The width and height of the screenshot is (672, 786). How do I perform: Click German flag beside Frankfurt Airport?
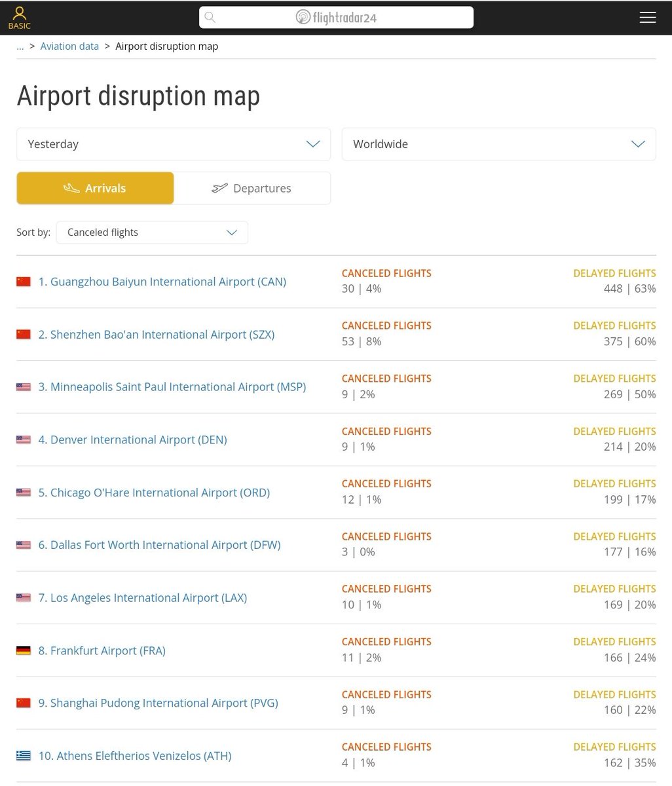point(24,651)
